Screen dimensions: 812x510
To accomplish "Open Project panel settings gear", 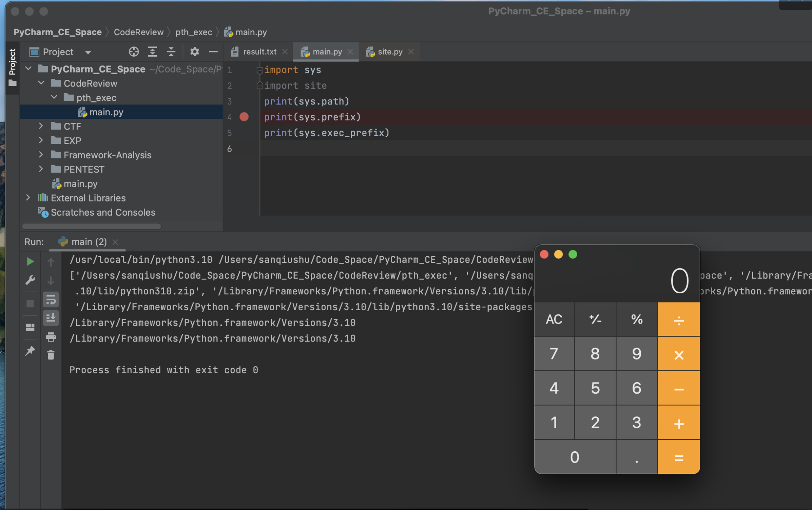I will coord(194,52).
